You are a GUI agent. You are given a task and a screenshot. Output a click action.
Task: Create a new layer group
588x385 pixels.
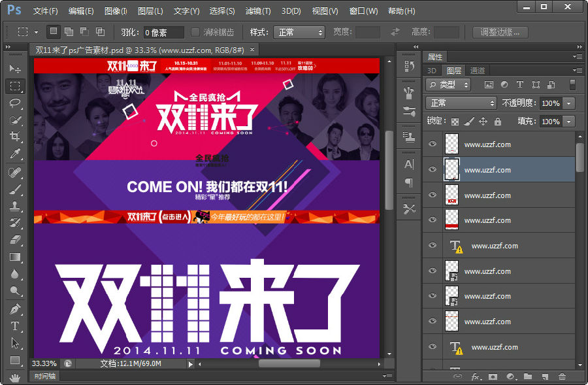[528, 377]
